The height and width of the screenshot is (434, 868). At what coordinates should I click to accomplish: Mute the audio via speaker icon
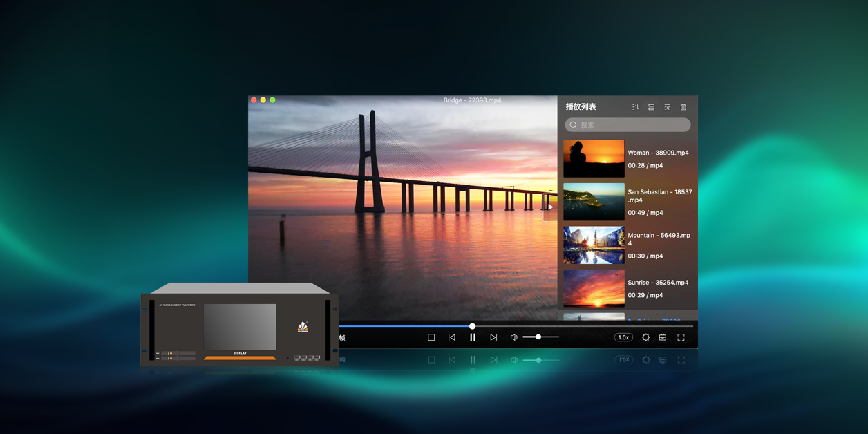coord(513,337)
